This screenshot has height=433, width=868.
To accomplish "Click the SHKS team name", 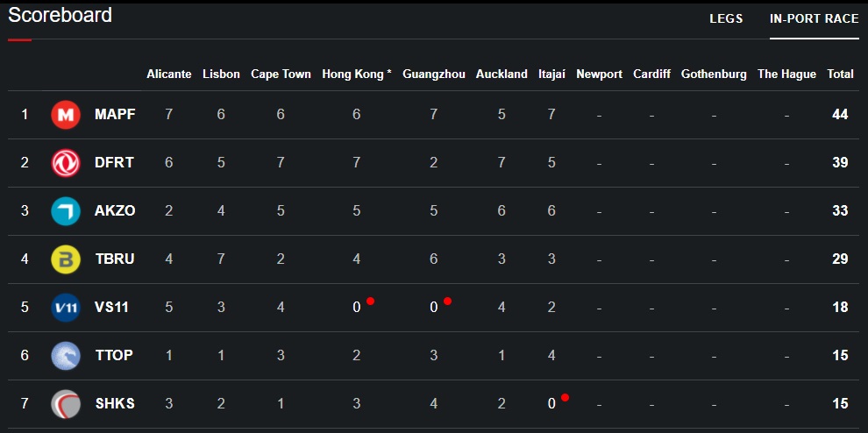I will 115,404.
